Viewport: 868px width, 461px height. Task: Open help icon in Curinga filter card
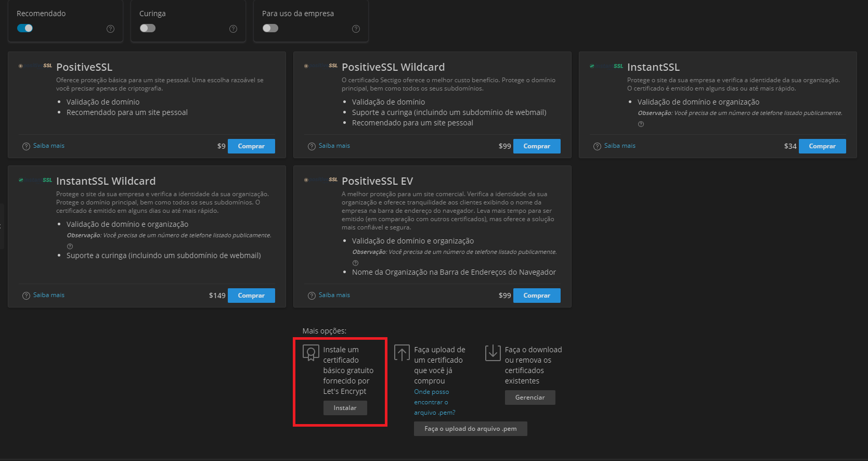point(233,29)
